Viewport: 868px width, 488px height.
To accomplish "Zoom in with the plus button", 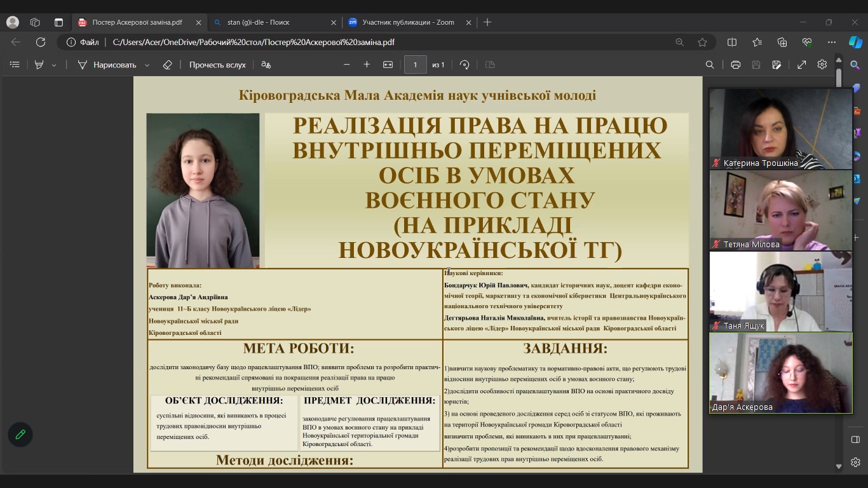I will (367, 65).
